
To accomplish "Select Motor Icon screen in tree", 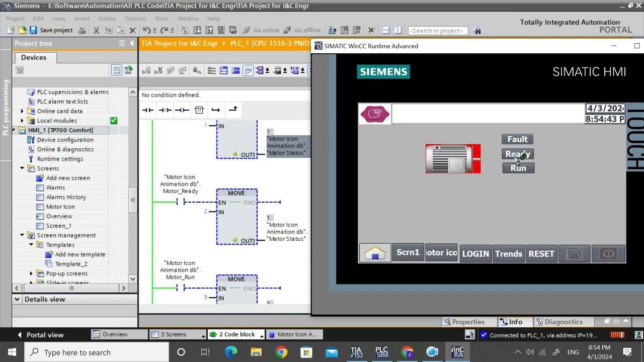I will 60,207.
